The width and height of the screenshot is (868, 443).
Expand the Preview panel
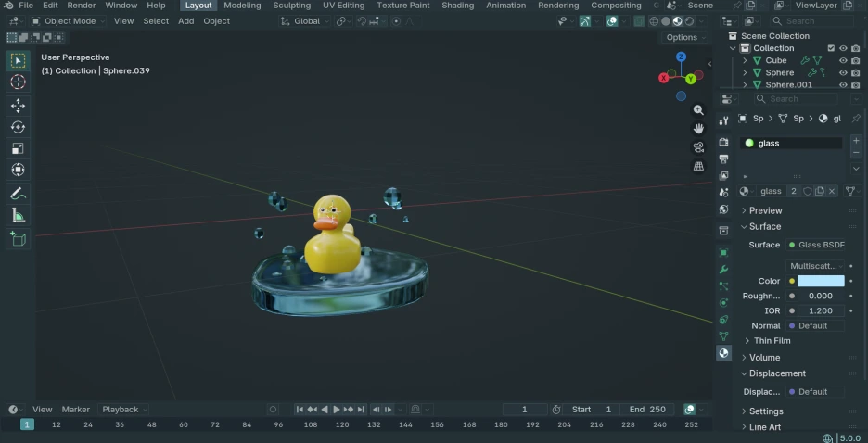(x=766, y=210)
